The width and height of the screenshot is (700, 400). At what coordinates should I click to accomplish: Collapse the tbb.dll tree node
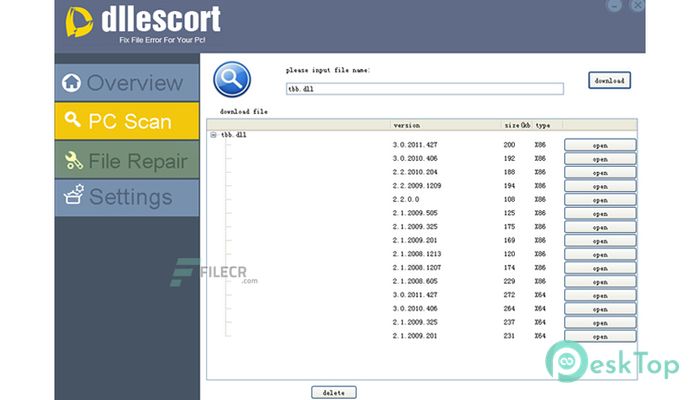pyautogui.click(x=213, y=135)
